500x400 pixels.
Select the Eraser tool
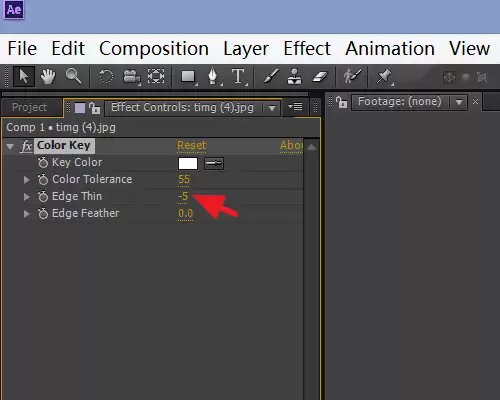[x=320, y=77]
